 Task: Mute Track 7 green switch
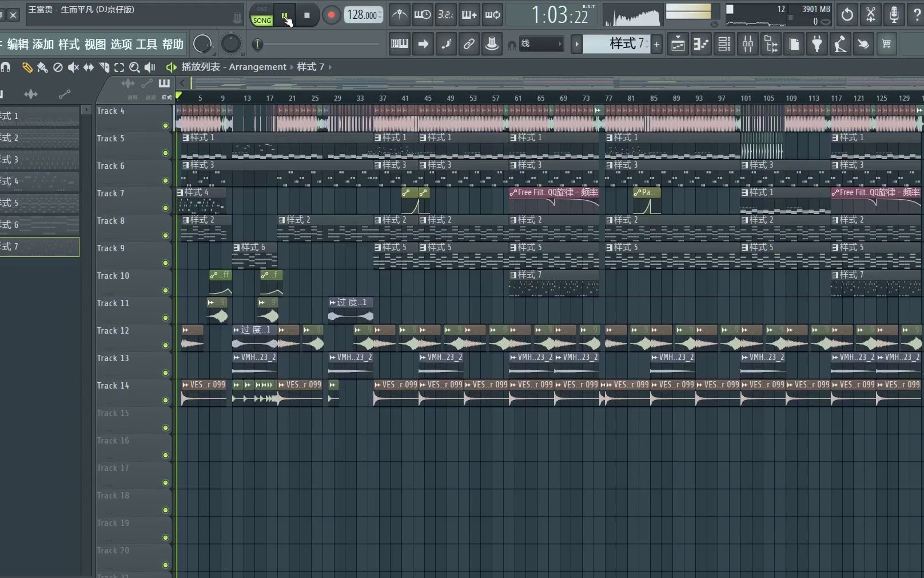(x=166, y=208)
